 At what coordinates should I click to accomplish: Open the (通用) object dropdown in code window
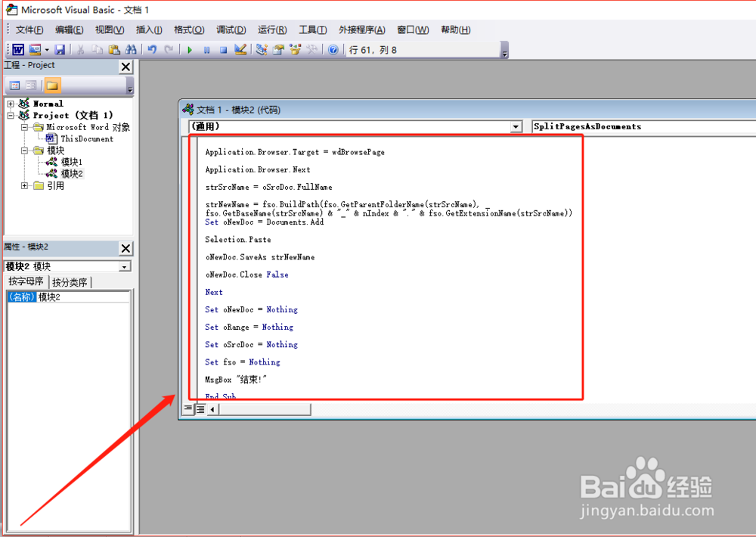(516, 126)
